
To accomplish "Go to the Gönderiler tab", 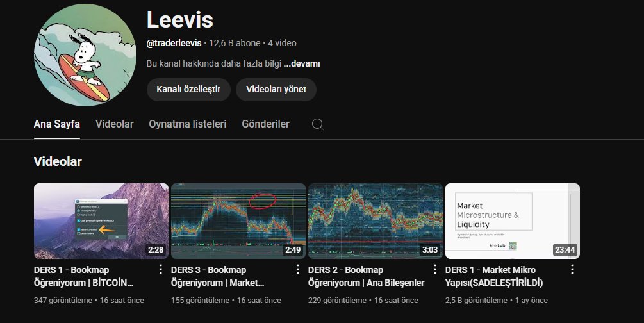I will 265,124.
